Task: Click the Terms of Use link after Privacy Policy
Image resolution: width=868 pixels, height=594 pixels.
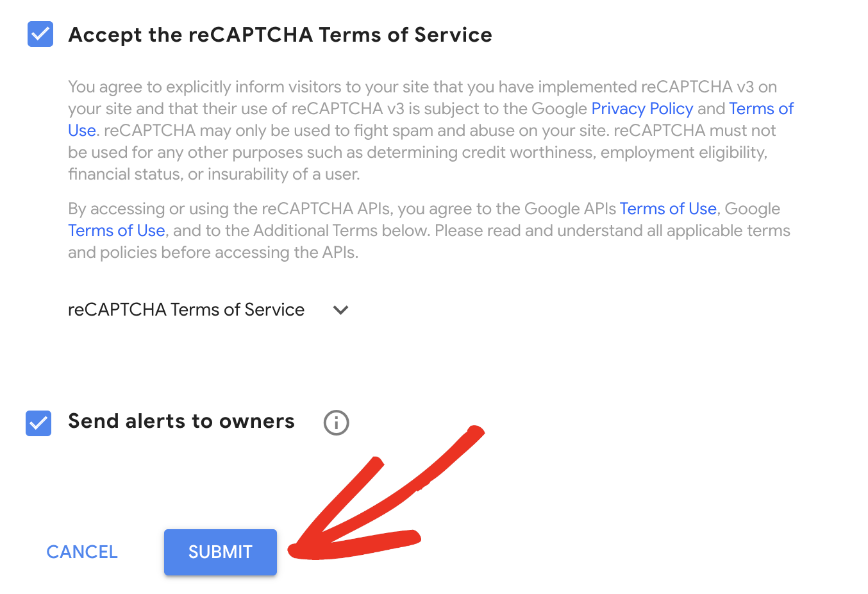Action: [762, 108]
